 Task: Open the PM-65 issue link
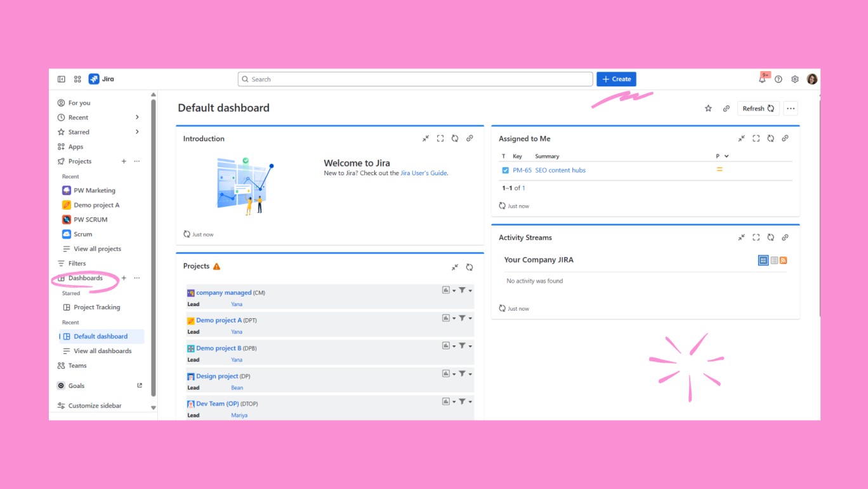[x=522, y=170]
